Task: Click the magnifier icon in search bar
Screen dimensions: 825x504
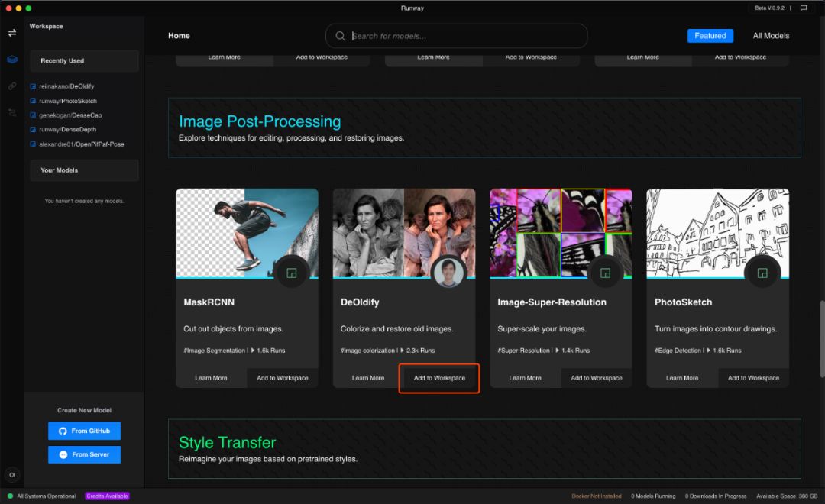Action: coord(340,36)
